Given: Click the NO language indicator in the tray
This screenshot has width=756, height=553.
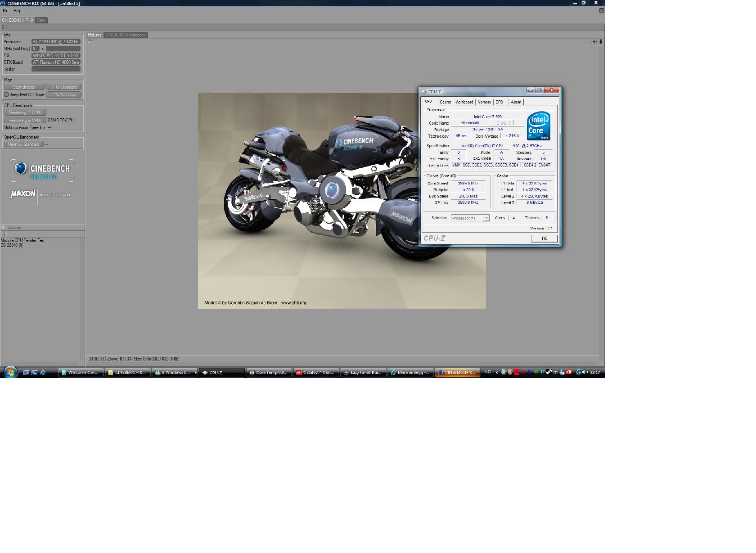Looking at the screenshot, I should pyautogui.click(x=487, y=372).
